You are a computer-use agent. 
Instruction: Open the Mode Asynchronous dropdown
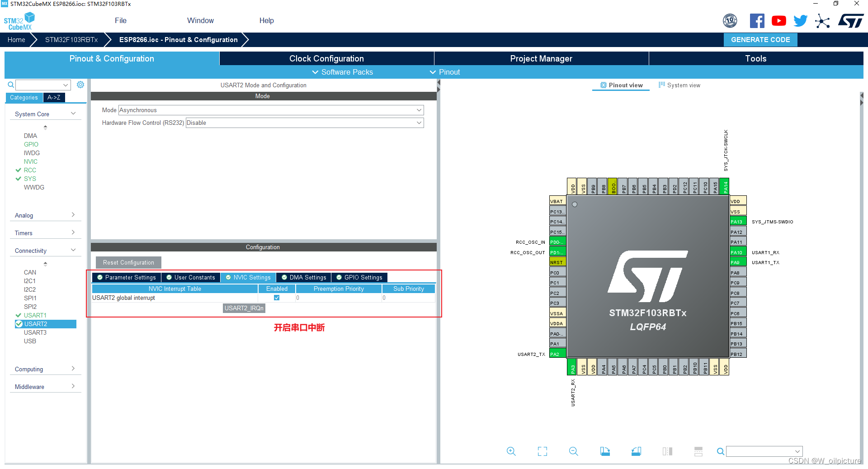[x=271, y=110]
